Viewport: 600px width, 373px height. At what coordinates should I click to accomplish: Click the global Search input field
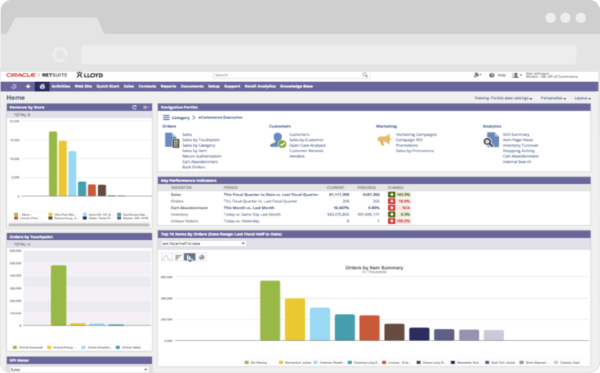[x=291, y=75]
